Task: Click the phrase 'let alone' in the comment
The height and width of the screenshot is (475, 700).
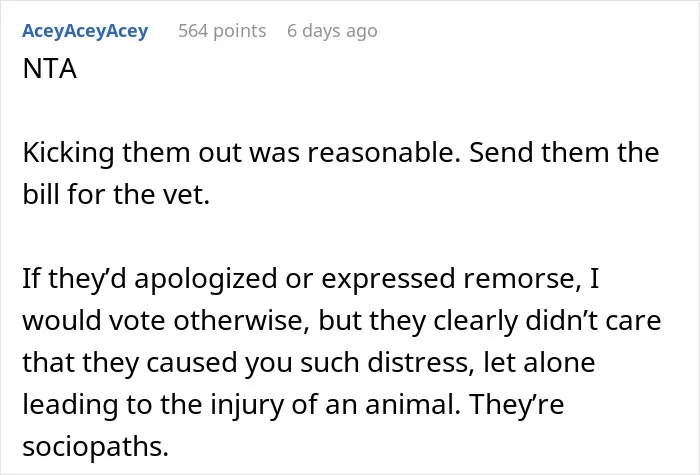Action: pos(539,362)
